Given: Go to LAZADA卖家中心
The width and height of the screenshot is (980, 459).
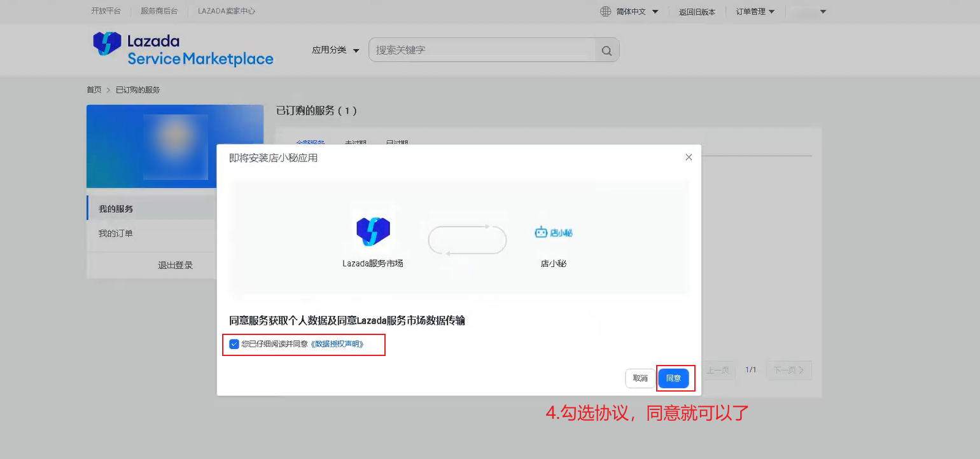Looking at the screenshot, I should (x=227, y=11).
